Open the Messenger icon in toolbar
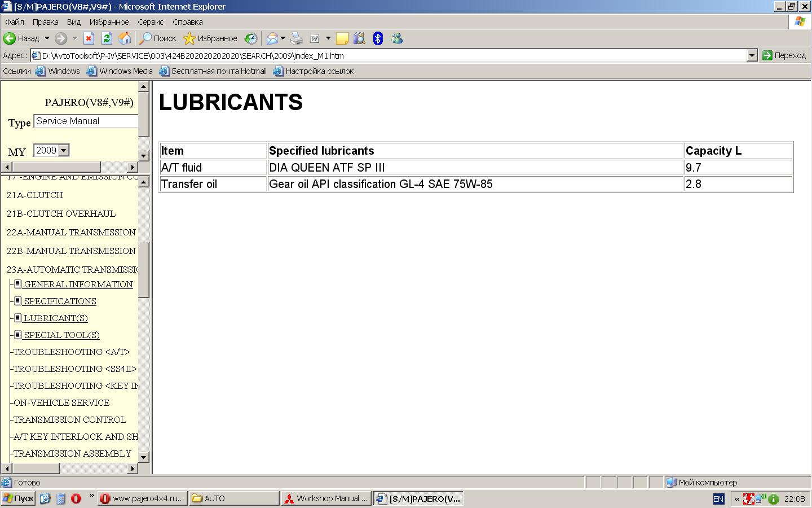 click(x=396, y=38)
